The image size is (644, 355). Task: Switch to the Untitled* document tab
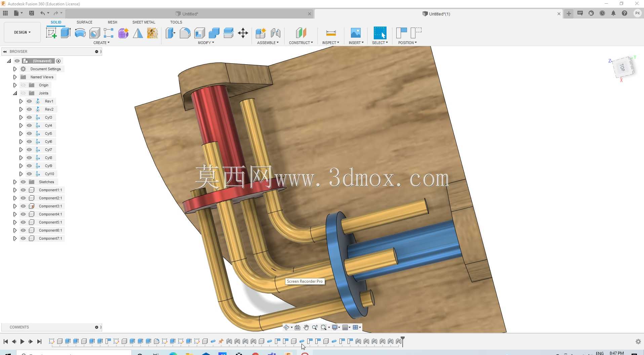click(x=190, y=14)
